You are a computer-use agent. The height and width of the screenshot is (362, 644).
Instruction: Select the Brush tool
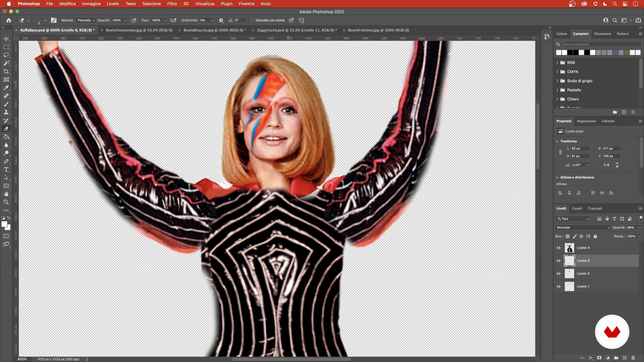(x=6, y=104)
